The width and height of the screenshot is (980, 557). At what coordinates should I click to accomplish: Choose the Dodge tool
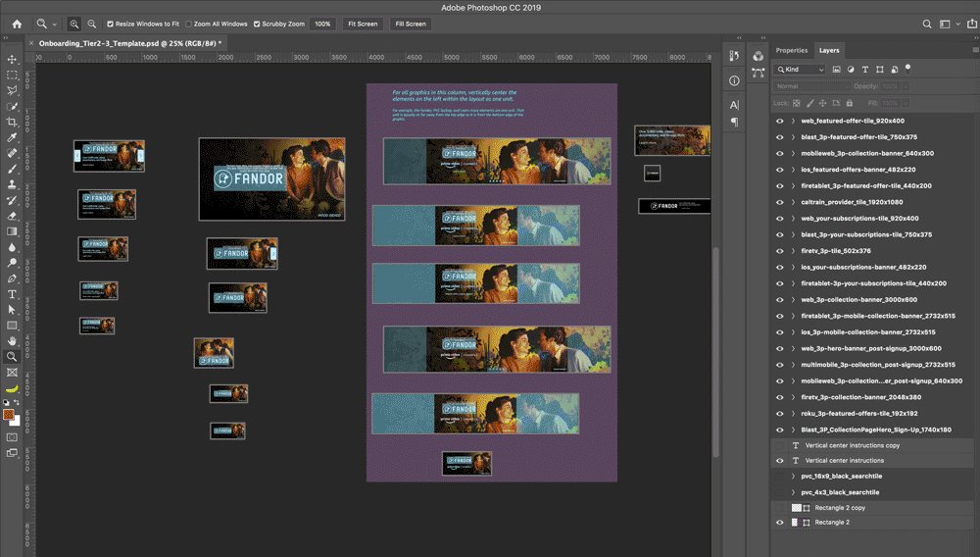[x=12, y=263]
